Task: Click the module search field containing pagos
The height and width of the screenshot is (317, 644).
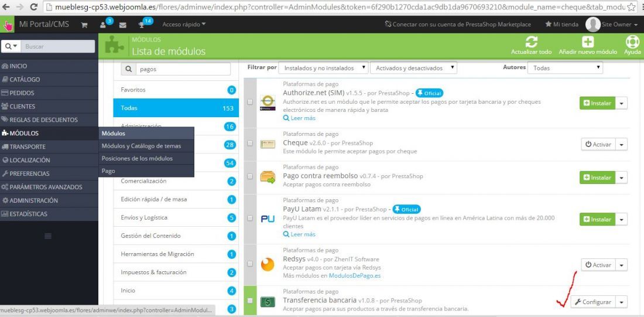Action: (183, 69)
